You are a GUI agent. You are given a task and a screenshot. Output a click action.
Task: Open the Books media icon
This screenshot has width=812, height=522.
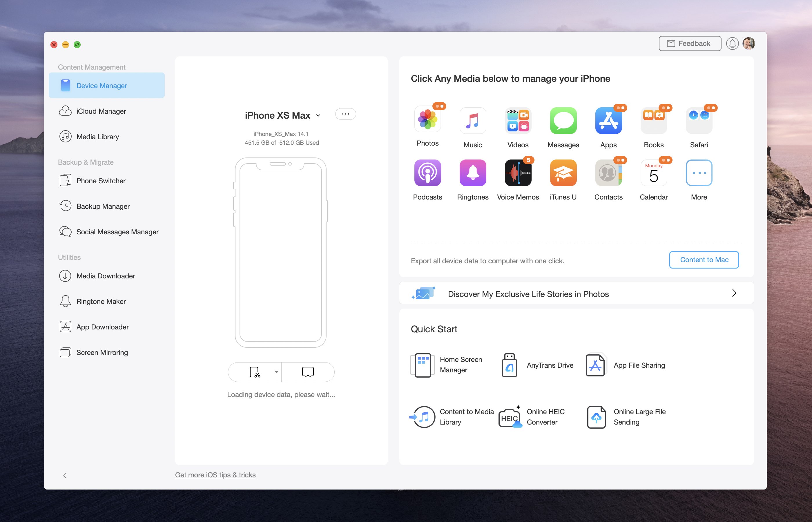click(653, 120)
